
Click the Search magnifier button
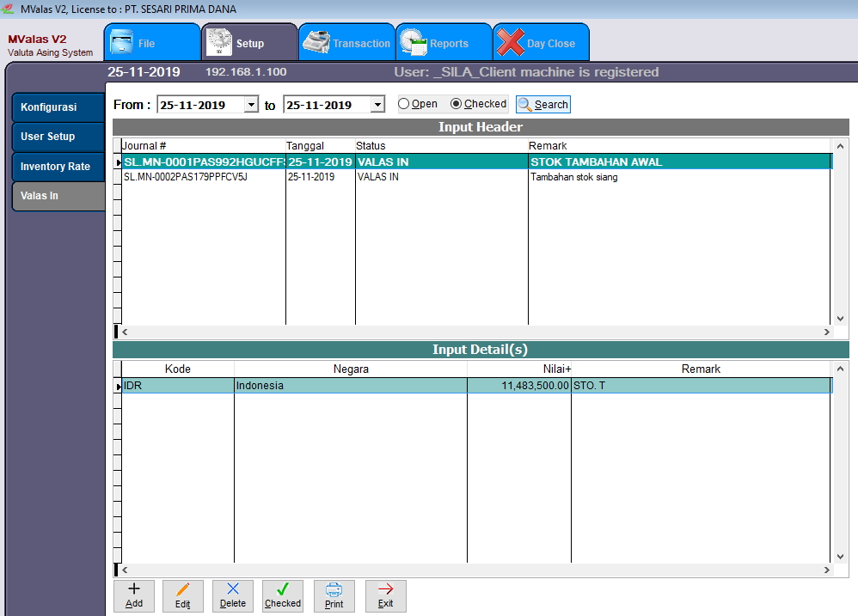(x=542, y=105)
